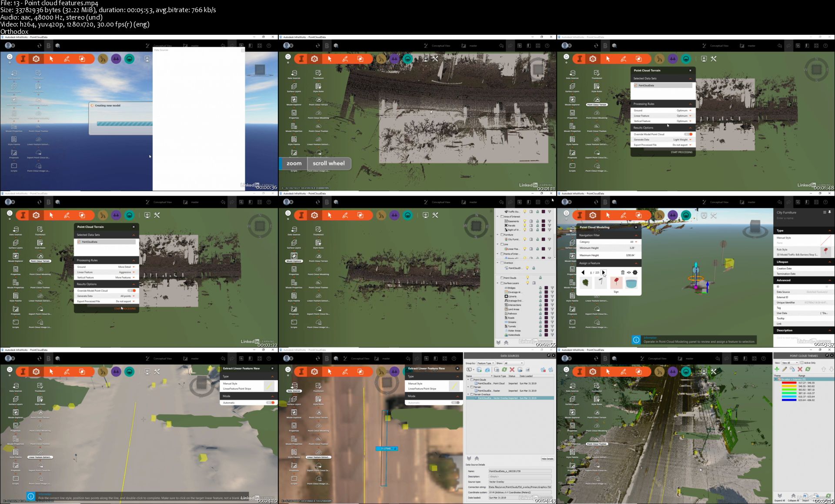This screenshot has width=835, height=504.
Task: Uncheck PointCloudData data set in the 00:01:48 frame
Action: pyautogui.click(x=635, y=86)
